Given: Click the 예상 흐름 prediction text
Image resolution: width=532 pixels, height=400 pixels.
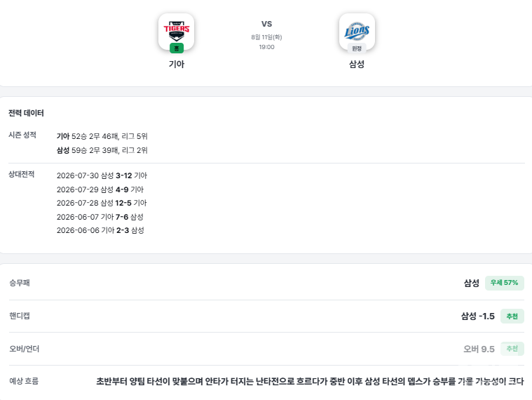Looking at the screenshot, I should 310,381.
